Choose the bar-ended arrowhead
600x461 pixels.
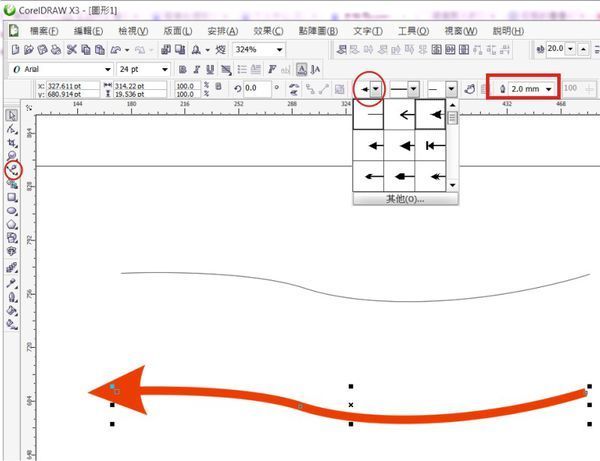point(430,145)
